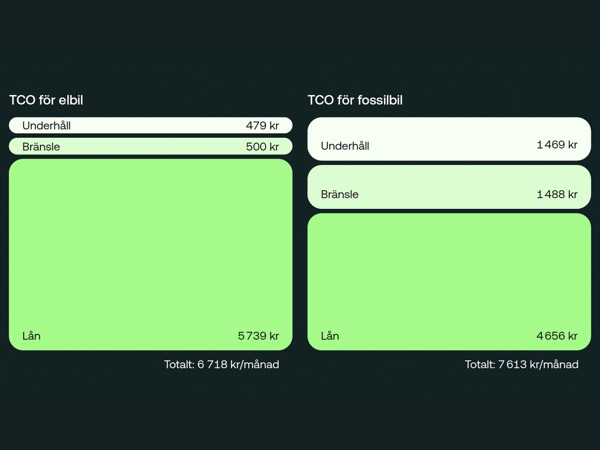600x450 pixels.
Task: Click the 1 488 kr fuel value
Action: point(557,194)
